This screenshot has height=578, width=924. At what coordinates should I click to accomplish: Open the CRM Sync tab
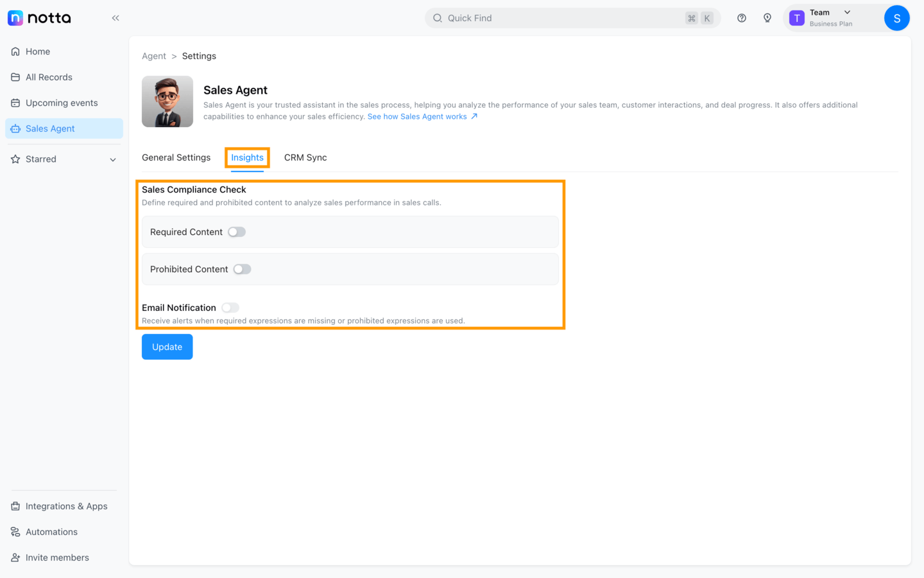click(x=305, y=157)
